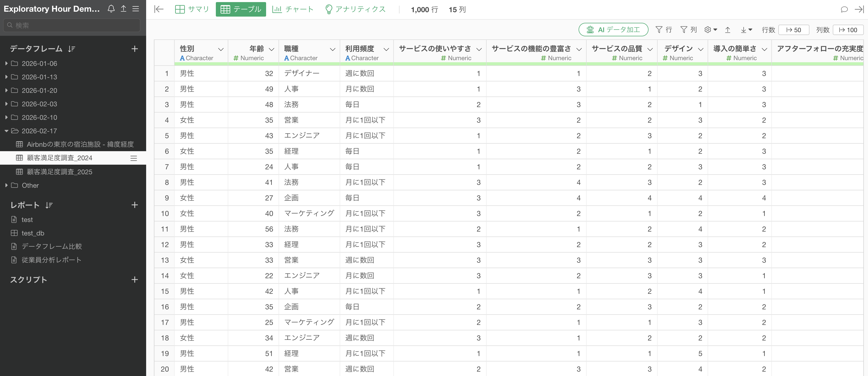Switch to the チャート tab
This screenshot has width=868, height=376.
point(293,9)
